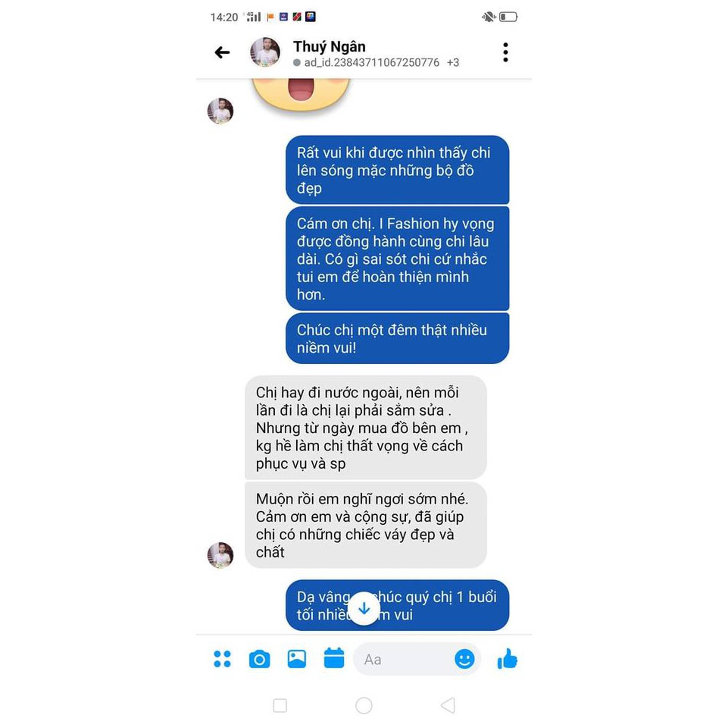The image size is (728, 728).
Task: Tap the +3 labels indicator
Action: click(x=453, y=63)
